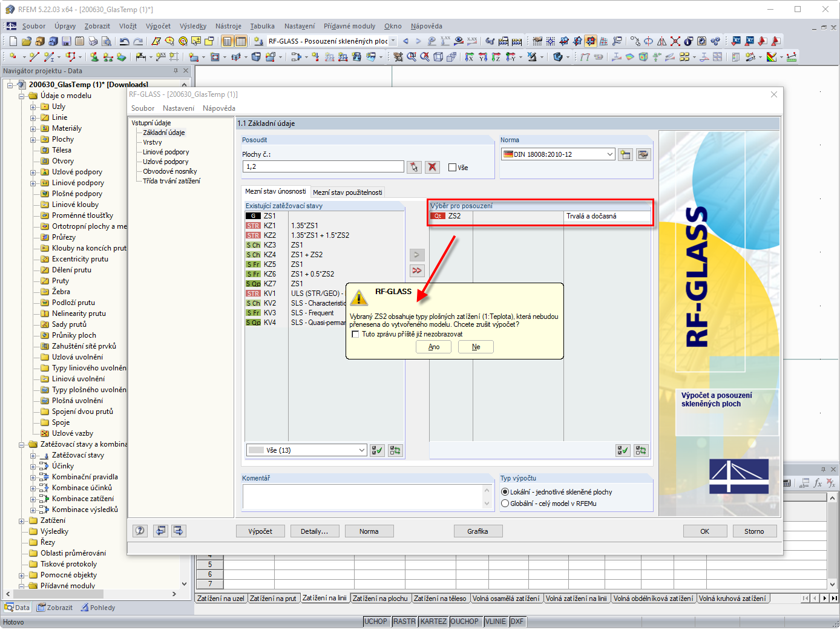Click select-all icon under existing load cases
Screen dimensions: 840x630
pos(377,450)
